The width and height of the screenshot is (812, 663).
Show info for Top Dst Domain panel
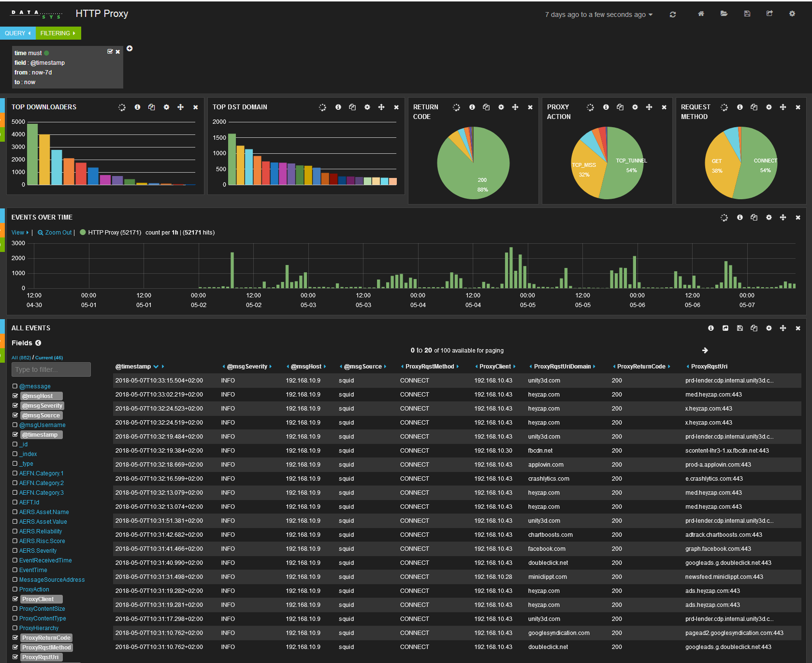pos(338,107)
